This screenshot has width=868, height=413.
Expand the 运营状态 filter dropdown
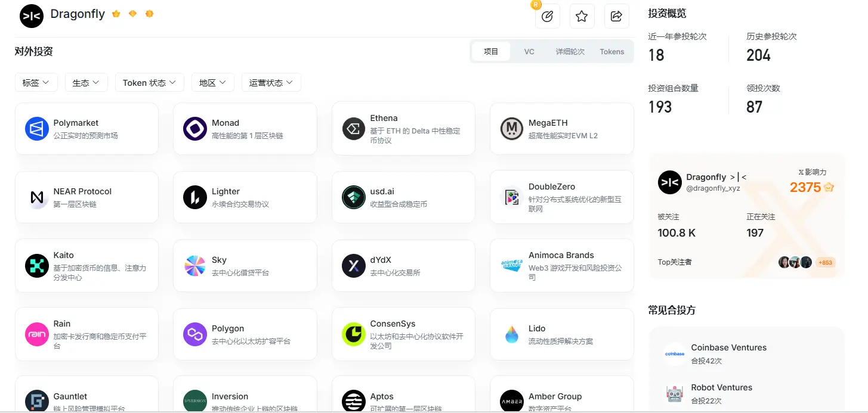coord(271,82)
